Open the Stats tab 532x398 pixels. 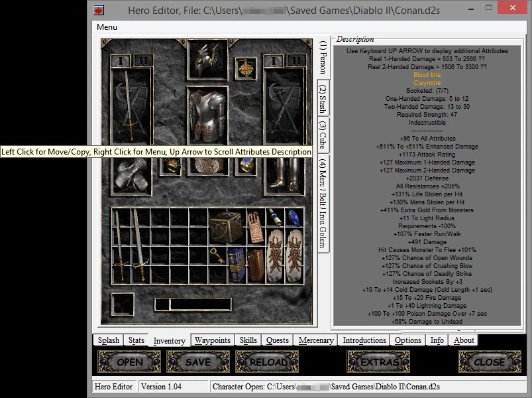point(136,340)
